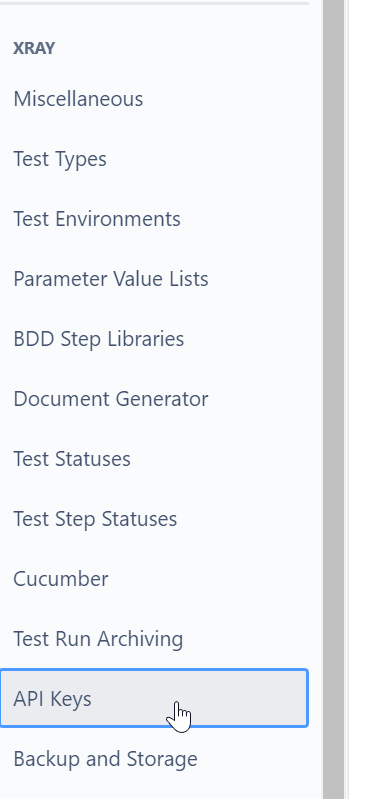The image size is (368, 799).
Task: Go to the Cucumber settings page
Action: 154,579
